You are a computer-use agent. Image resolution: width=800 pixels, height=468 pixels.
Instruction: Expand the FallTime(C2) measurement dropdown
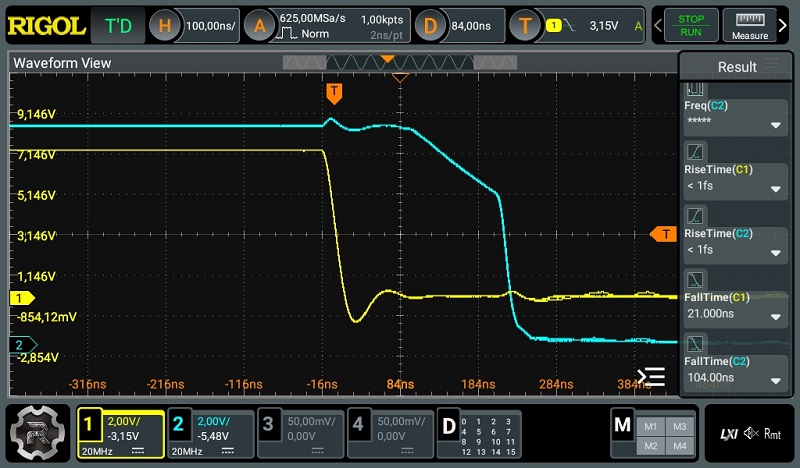pyautogui.click(x=775, y=381)
